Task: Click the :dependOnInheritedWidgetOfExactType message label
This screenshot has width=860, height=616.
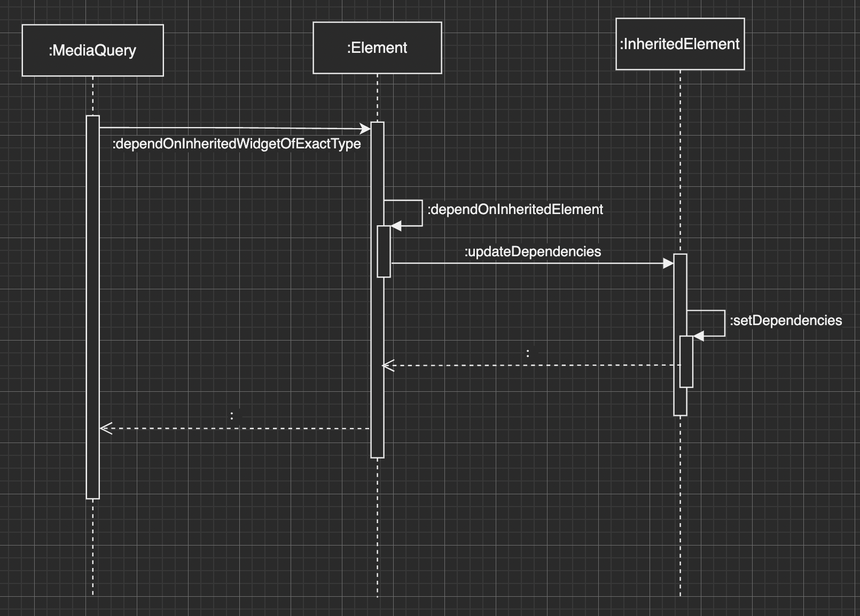Action: pyautogui.click(x=237, y=144)
